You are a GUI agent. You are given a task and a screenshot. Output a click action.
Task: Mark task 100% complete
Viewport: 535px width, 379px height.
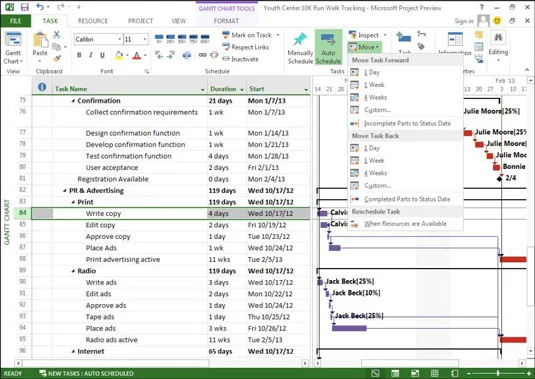[x=205, y=39]
